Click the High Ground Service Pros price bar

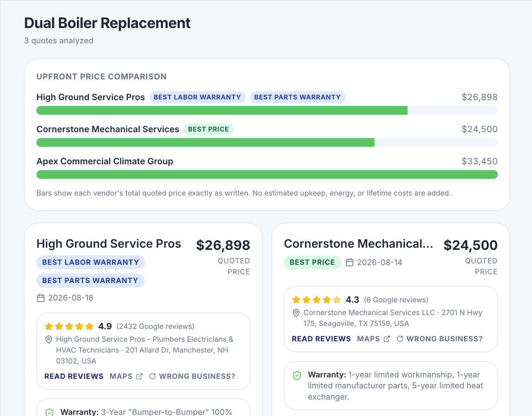point(267,110)
